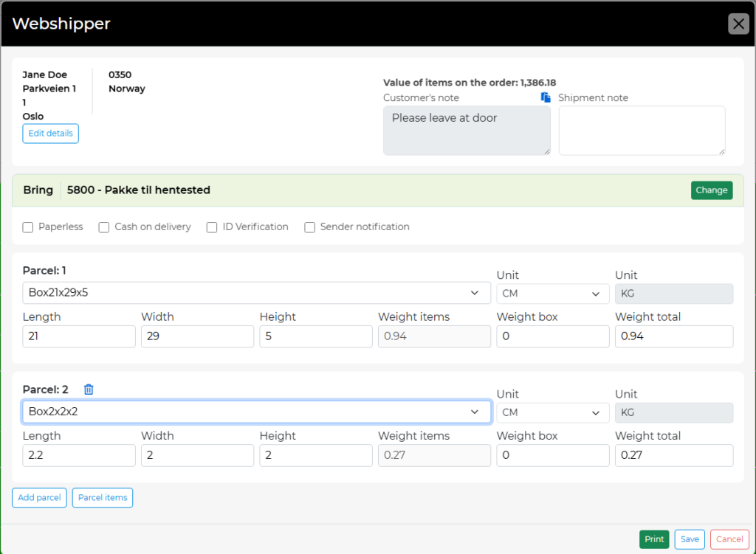Screen dimensions: 756x554
Task: Click into the Shipment note text area
Action: (x=642, y=131)
